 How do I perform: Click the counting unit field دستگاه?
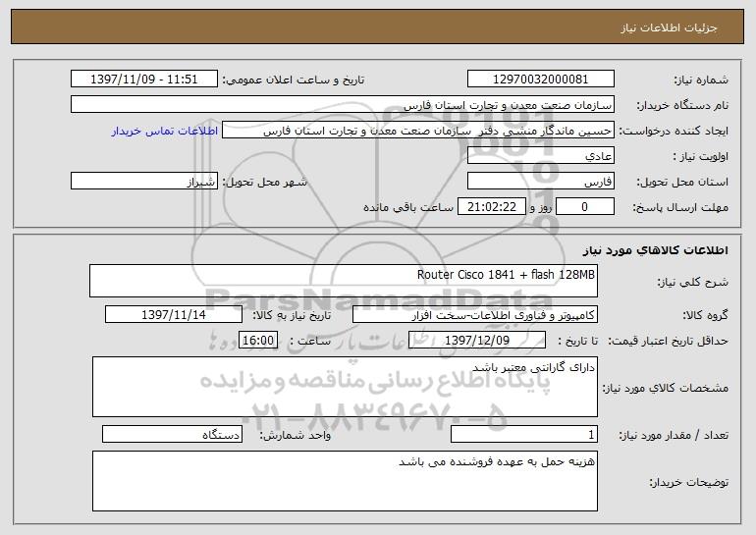[172, 434]
